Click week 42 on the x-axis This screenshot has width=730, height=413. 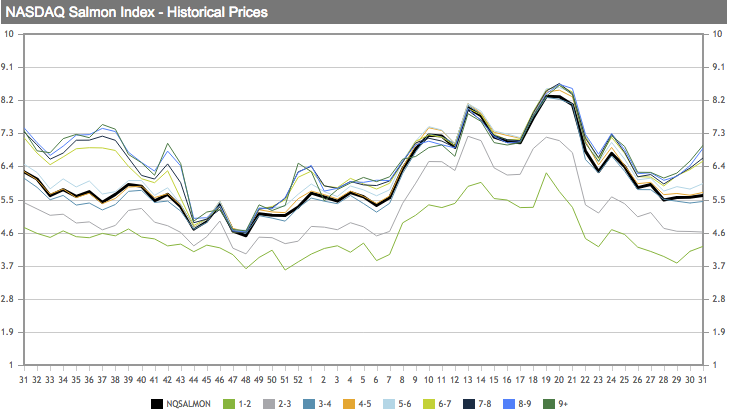tap(167, 380)
